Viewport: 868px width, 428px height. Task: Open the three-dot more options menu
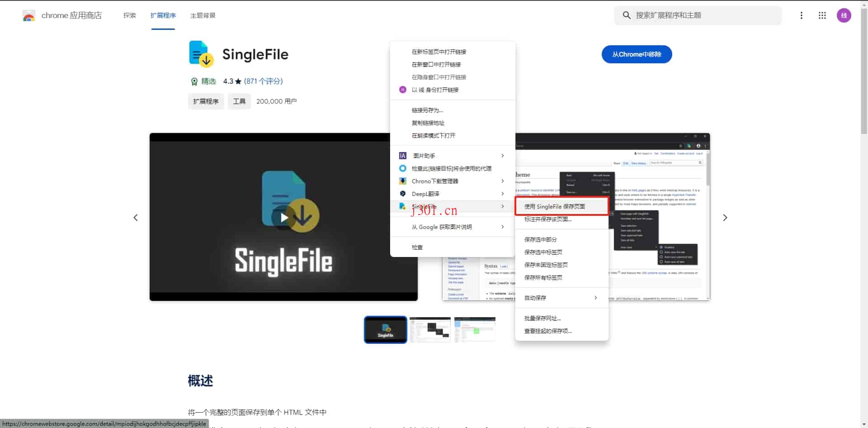pyautogui.click(x=801, y=15)
